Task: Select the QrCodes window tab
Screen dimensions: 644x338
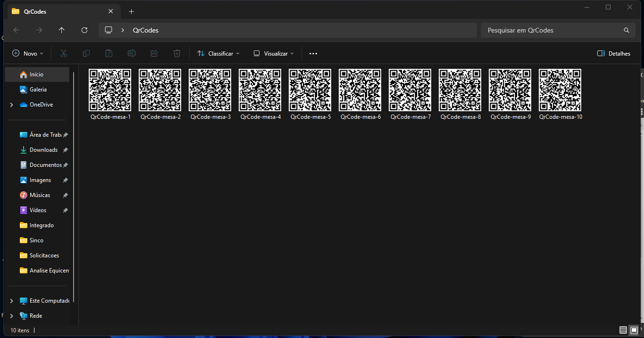Action: click(63, 11)
